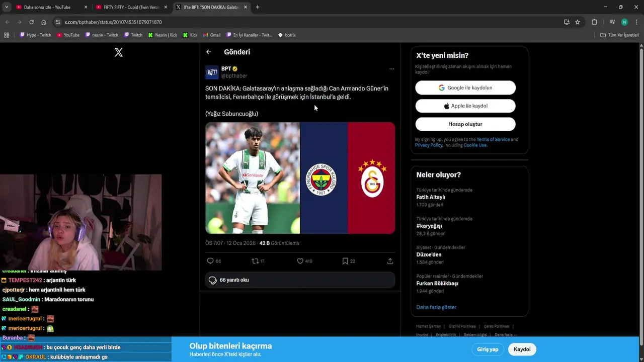The height and width of the screenshot is (362, 644).
Task: Open the Tüm Yer İşaretleri folder
Action: click(620, 35)
